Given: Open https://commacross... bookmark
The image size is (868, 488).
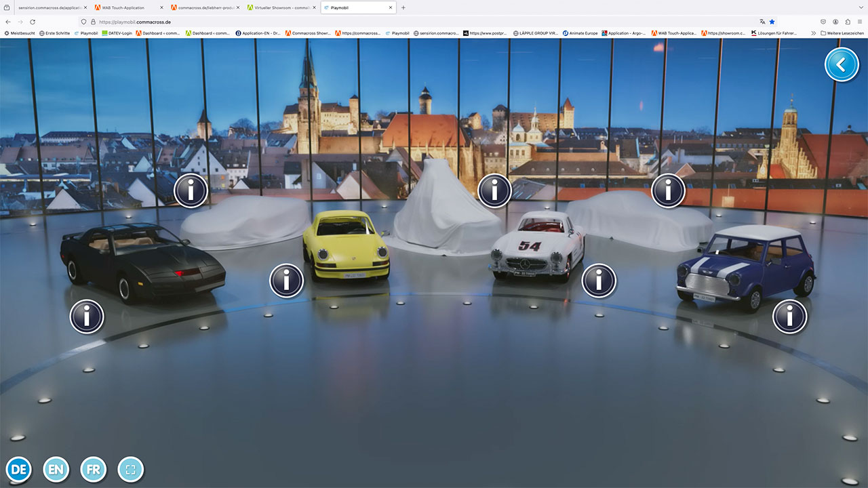Looking at the screenshot, I should pyautogui.click(x=359, y=33).
